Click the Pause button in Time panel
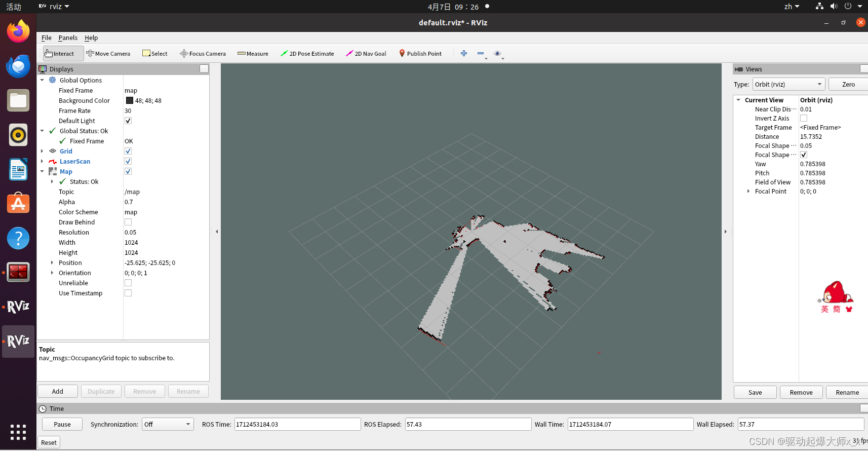 pyautogui.click(x=62, y=424)
